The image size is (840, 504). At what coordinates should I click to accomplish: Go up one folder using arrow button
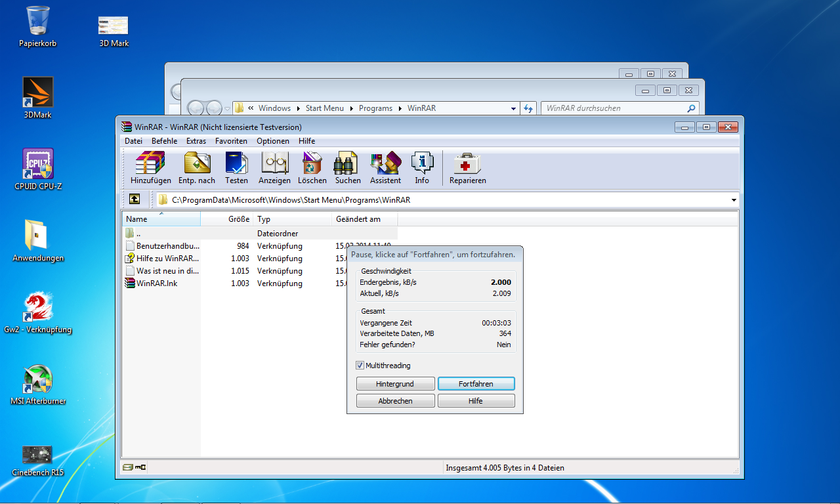click(x=134, y=199)
